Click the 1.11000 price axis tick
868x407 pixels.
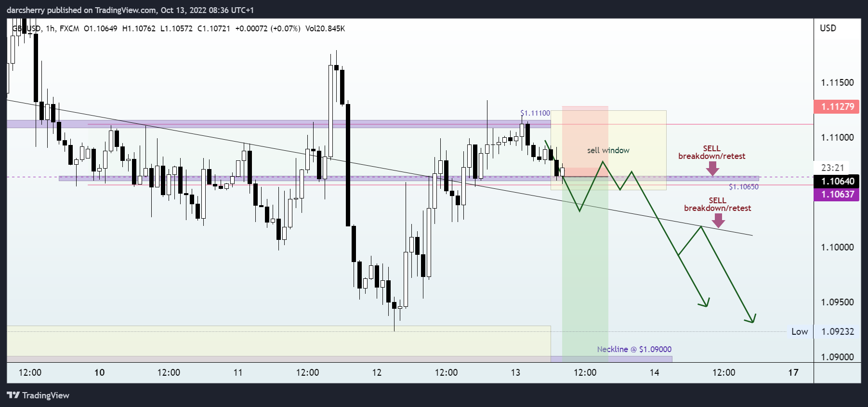[837, 137]
